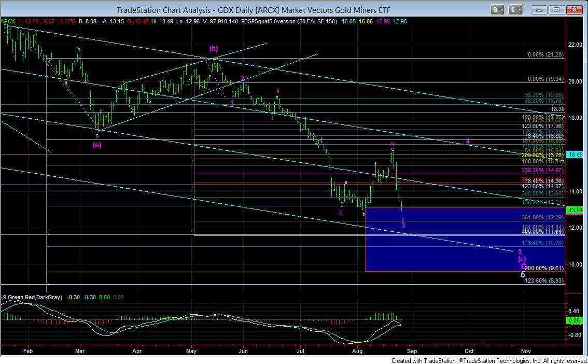Screen dimensions: 588x364
Task: Click the Nov date axis label
Action: tap(526, 351)
